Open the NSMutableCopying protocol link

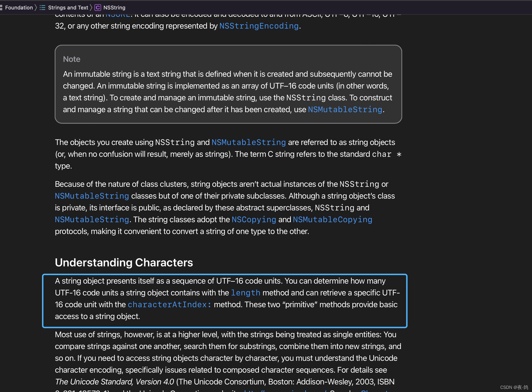point(332,219)
